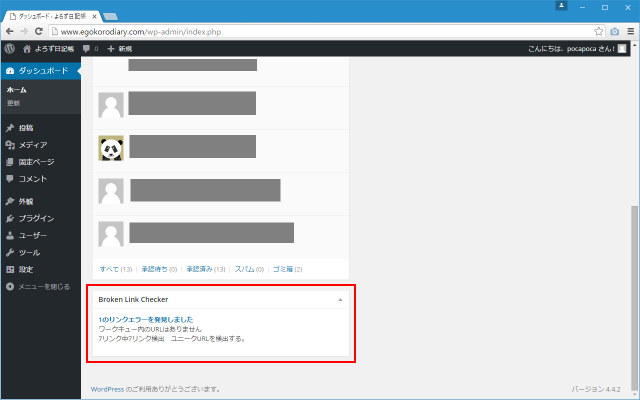Click the WordPress logo in admin bar
The width and height of the screenshot is (640, 400).
pos(9,48)
